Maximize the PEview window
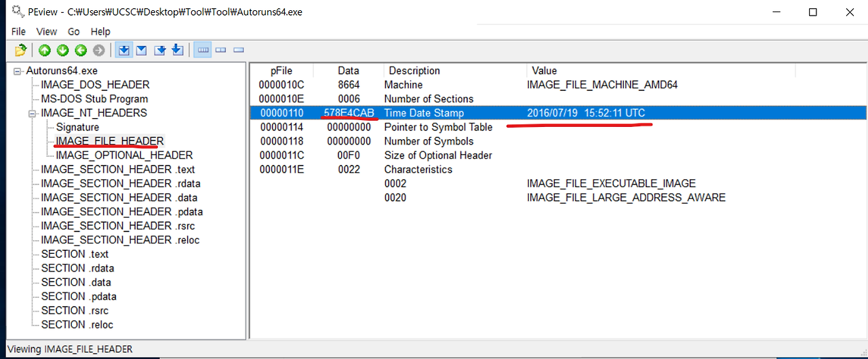Viewport: 868px width, 359px height. pyautogui.click(x=812, y=12)
